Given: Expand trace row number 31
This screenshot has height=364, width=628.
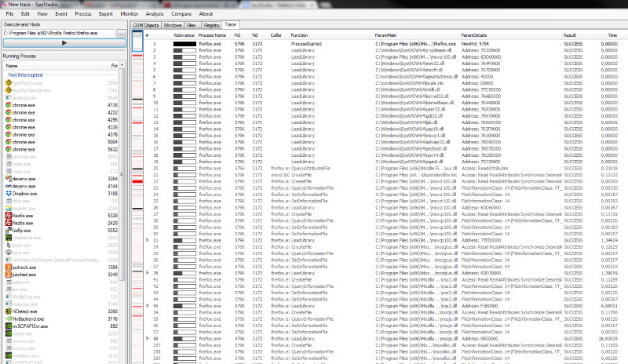Looking at the screenshot, I should click(148, 240).
